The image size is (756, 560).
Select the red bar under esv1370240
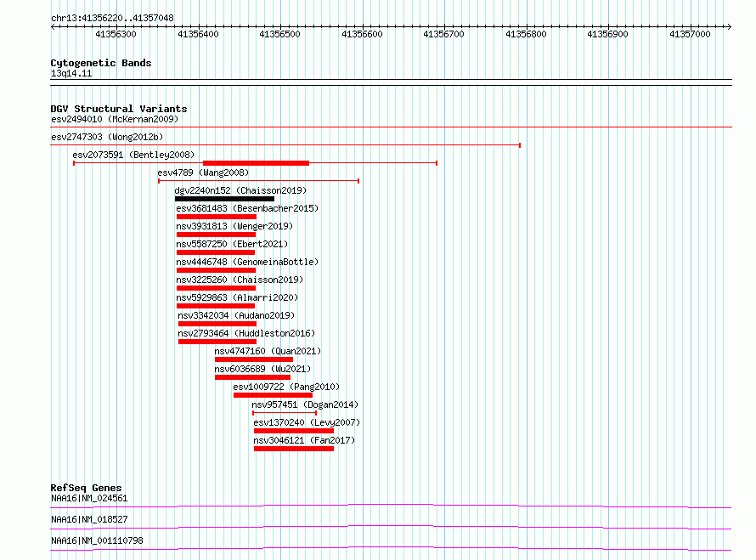(x=294, y=431)
